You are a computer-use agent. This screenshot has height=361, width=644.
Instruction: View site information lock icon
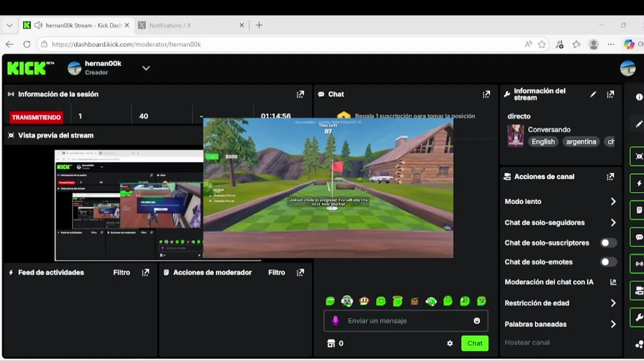click(x=44, y=44)
